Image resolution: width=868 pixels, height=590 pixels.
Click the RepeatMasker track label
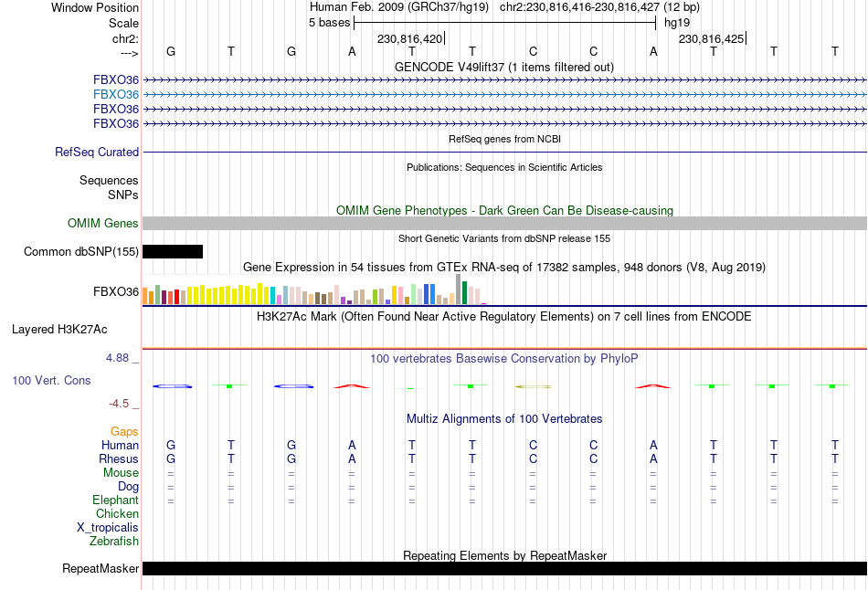click(101, 569)
